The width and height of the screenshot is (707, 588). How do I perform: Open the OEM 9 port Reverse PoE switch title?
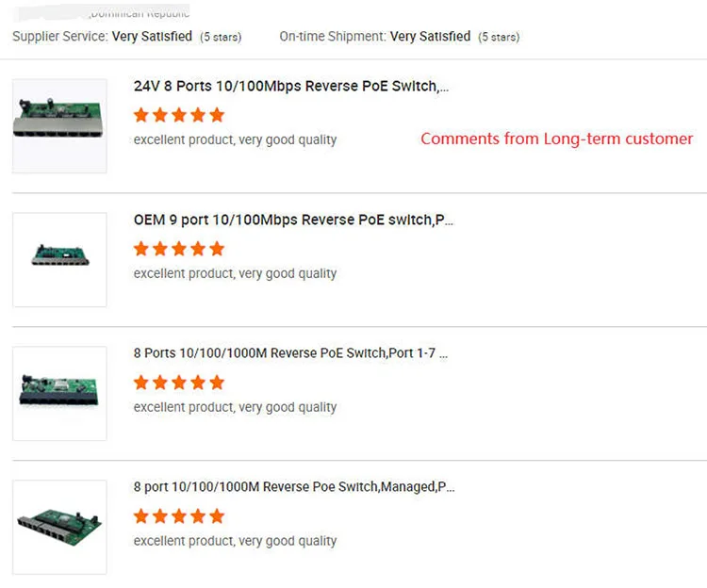(293, 220)
